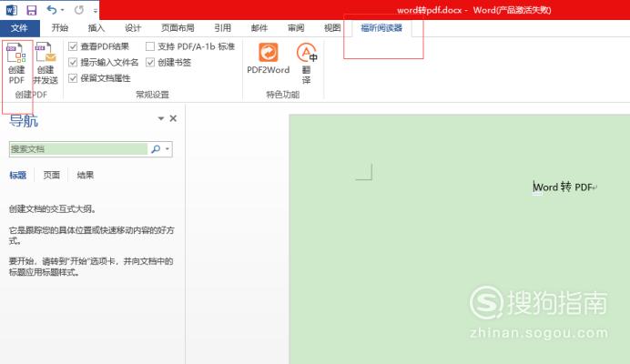
Task: Open the undo history dropdown arrow
Action: (x=62, y=10)
